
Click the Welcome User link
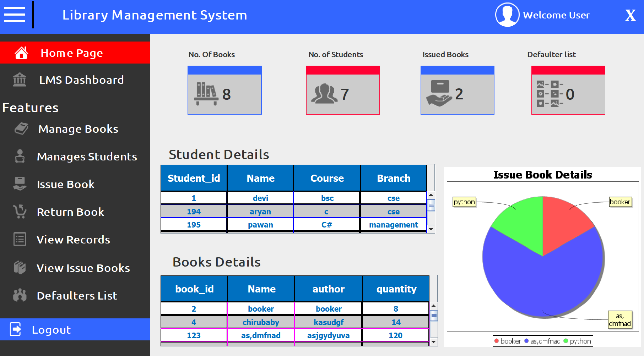pyautogui.click(x=557, y=15)
